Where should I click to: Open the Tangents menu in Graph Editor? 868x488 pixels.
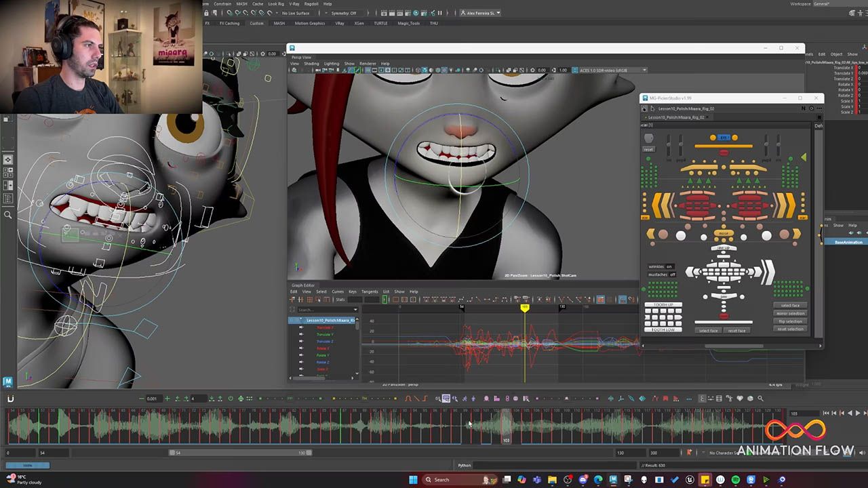pyautogui.click(x=369, y=291)
